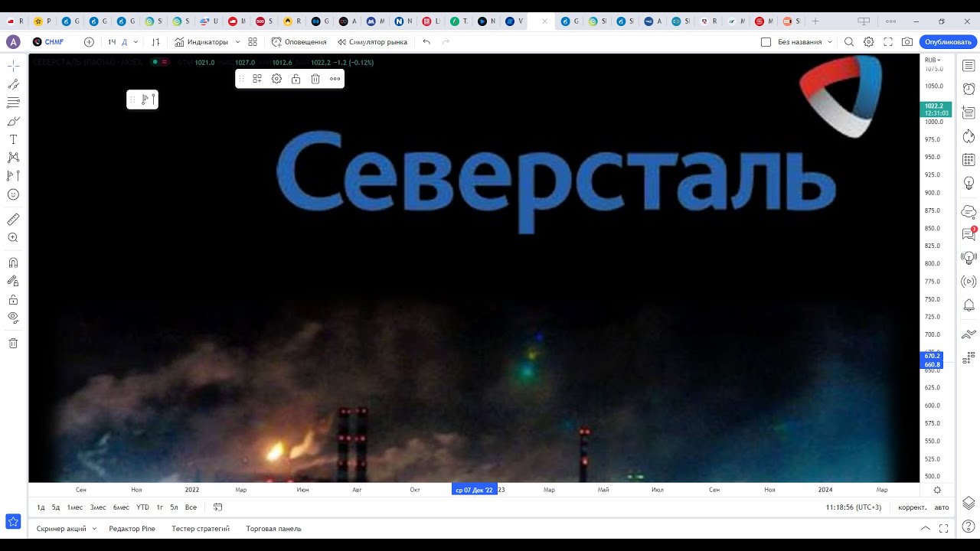Open the Скринер акций tab
980x551 pixels.
[61, 529]
